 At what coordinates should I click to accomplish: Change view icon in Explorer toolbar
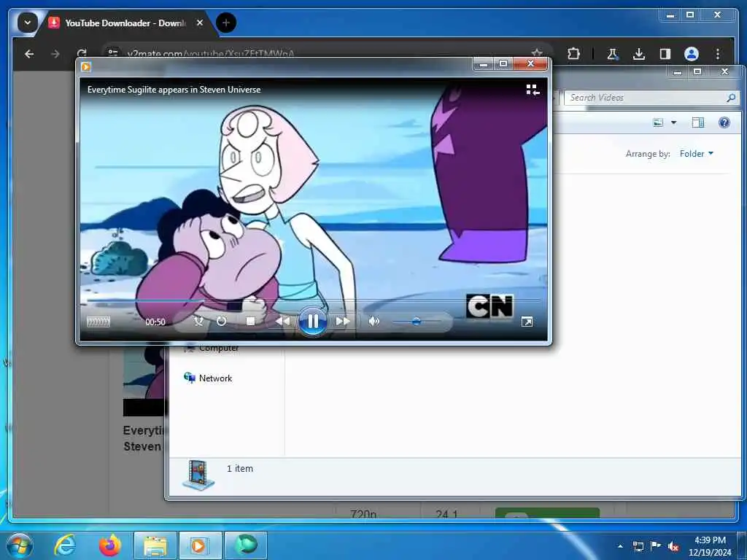click(x=658, y=122)
